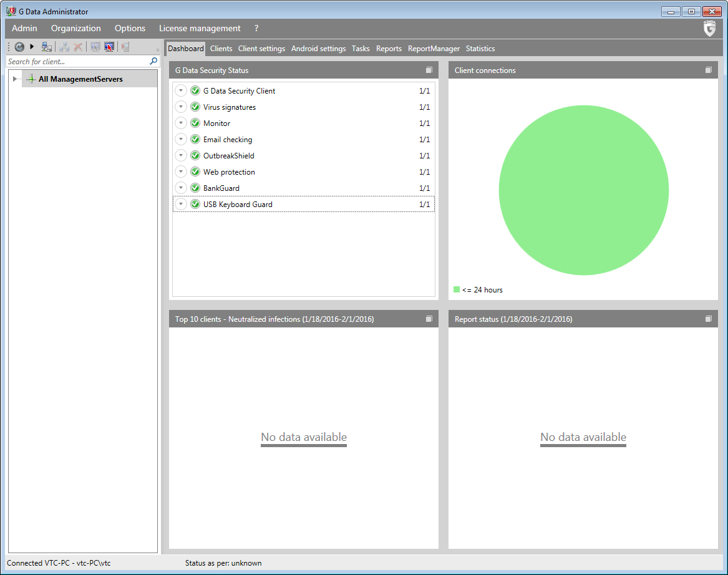Switch to the Client settings tab
The width and height of the screenshot is (728, 575).
pos(261,49)
